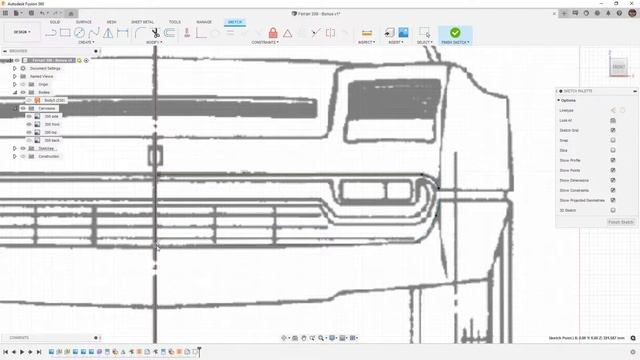Click the Look At icon in Sketch Palette
This screenshot has height=360, width=640.
613,120
